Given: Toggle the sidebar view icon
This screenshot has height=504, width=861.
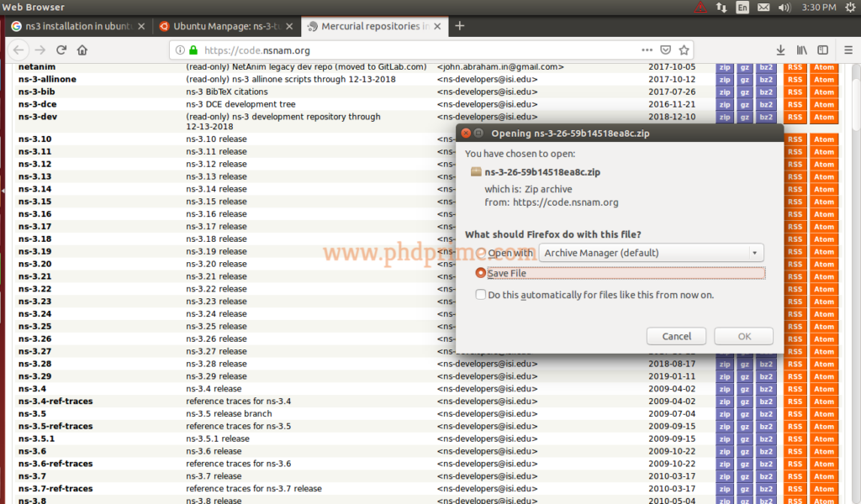Looking at the screenshot, I should (823, 50).
